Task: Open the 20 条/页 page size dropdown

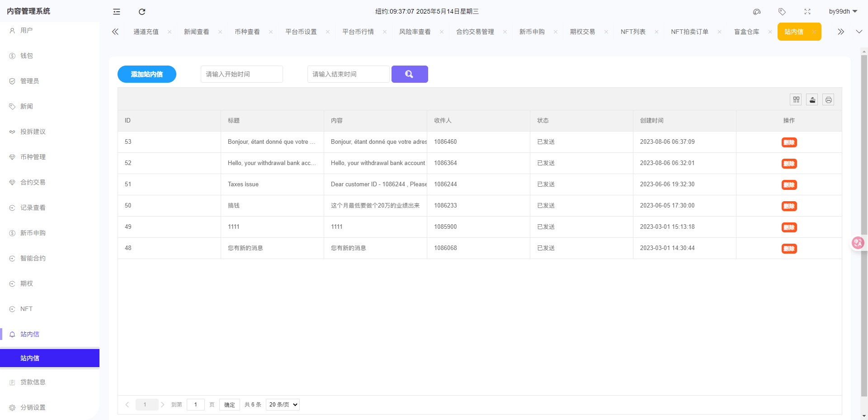Action: tap(282, 405)
